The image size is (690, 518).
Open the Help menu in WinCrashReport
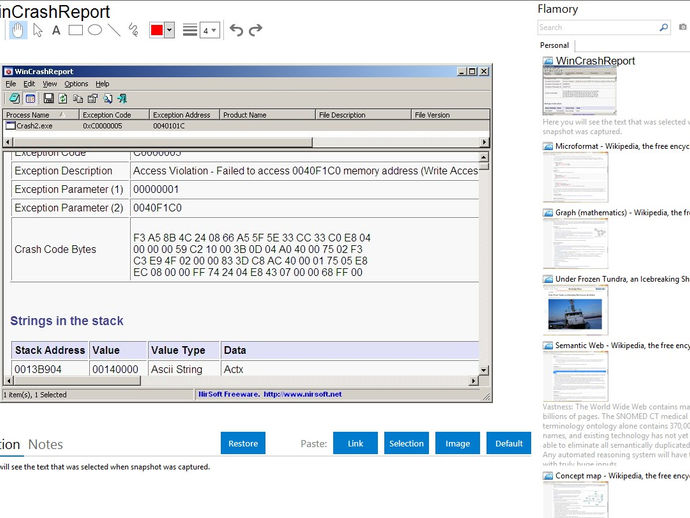(102, 84)
